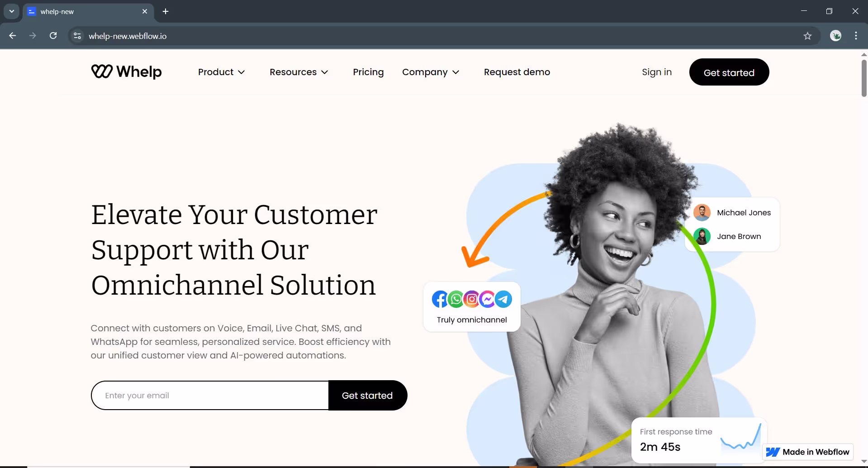Open the Made in Webflow badge
868x468 pixels.
click(x=808, y=452)
